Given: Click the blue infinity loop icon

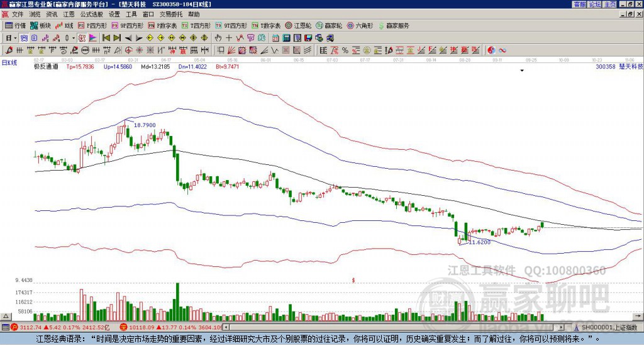Looking at the screenshot, I should [x=502, y=50].
